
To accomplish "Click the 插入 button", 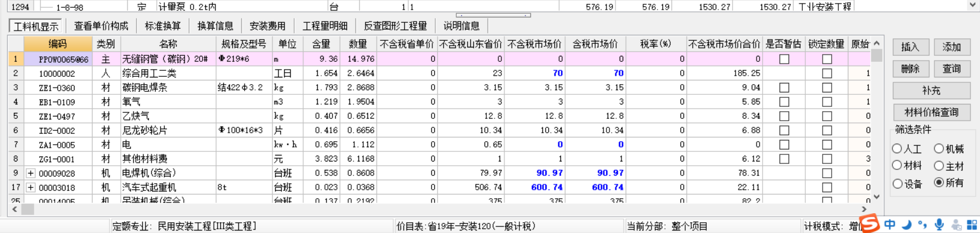I will (x=910, y=47).
